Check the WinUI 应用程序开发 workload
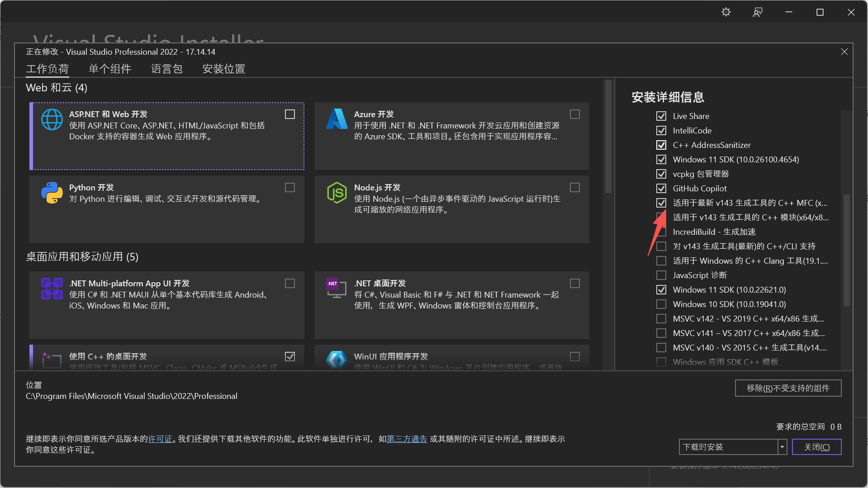This screenshot has height=488, width=868. (x=575, y=357)
